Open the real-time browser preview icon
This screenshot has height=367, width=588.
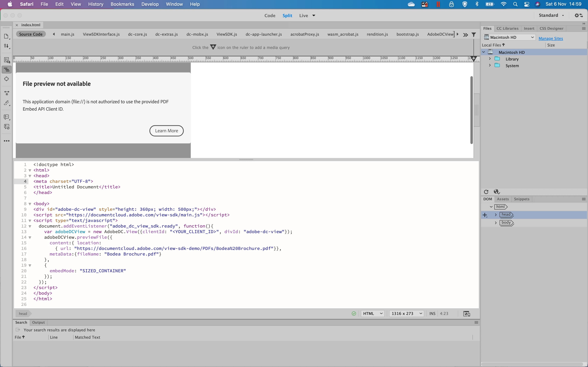click(x=467, y=314)
